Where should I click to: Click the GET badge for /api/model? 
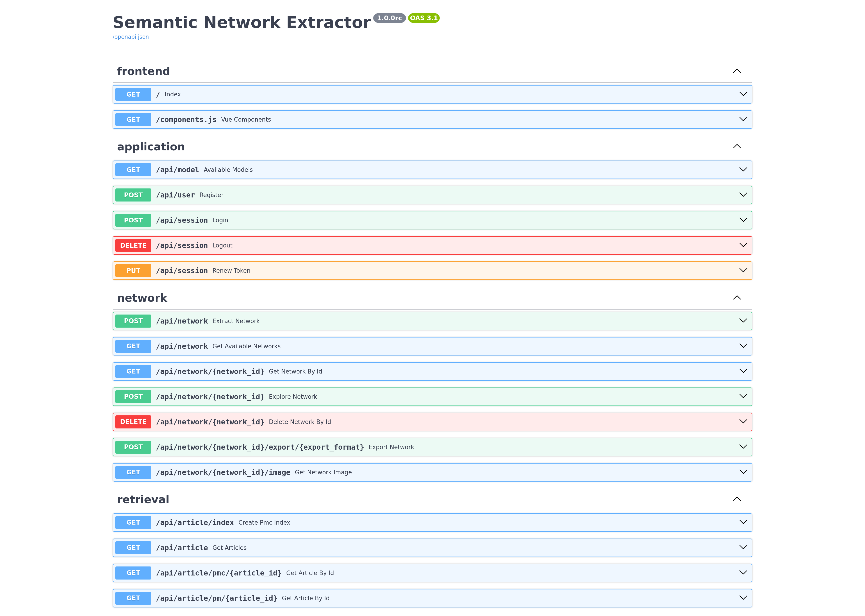(x=133, y=170)
